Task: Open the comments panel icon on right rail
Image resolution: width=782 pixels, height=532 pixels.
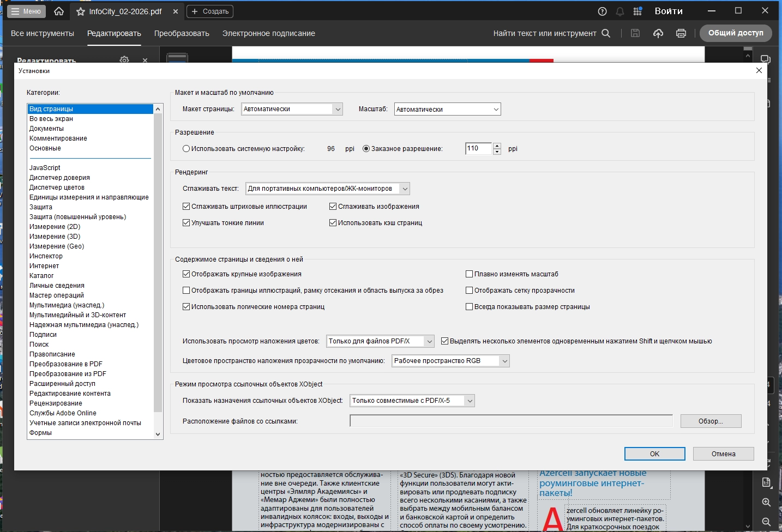Action: 766,59
